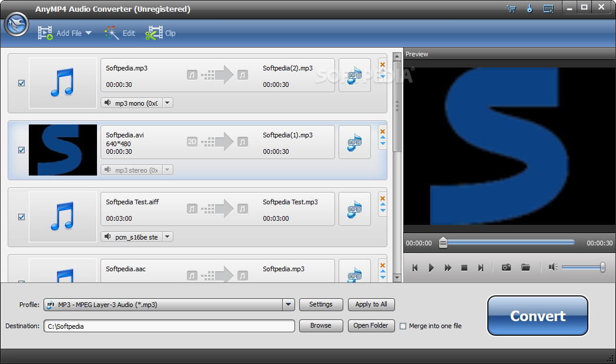Open MP3 format icon for Softpedia.aac row
The width and height of the screenshot is (616, 364).
tap(354, 271)
